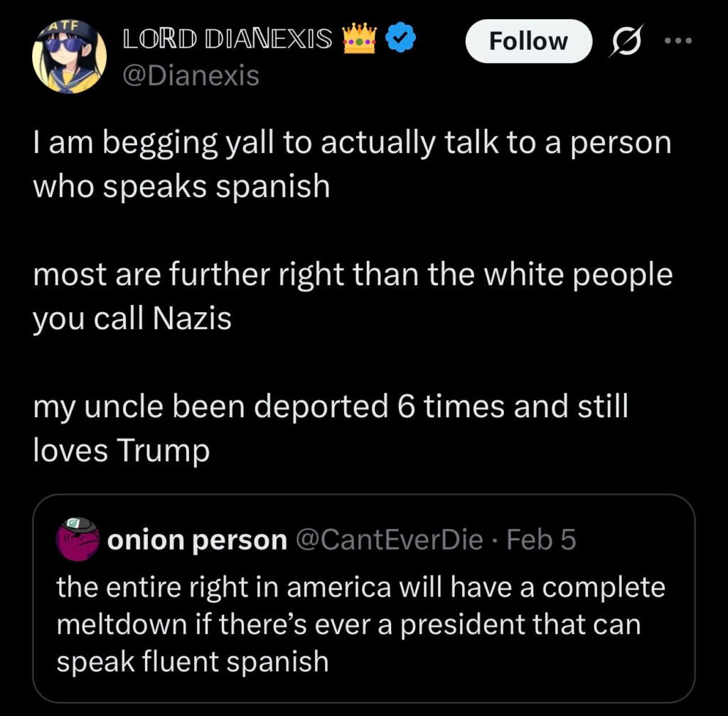The height and width of the screenshot is (716, 728).
Task: Click the "my uncle been deported" paragraph
Action: pos(331,429)
